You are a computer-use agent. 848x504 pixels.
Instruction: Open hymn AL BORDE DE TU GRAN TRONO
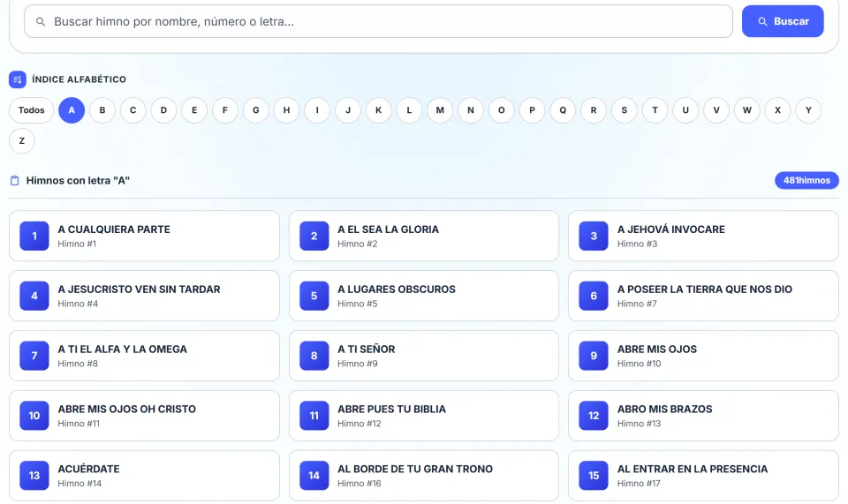(x=424, y=476)
